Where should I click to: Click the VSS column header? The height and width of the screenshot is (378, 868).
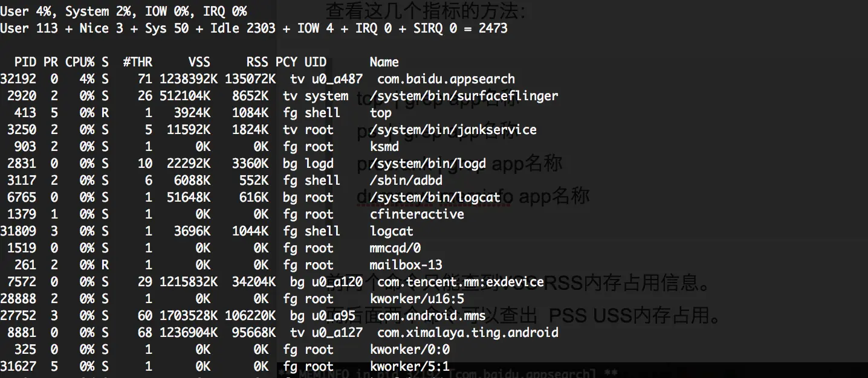[199, 62]
